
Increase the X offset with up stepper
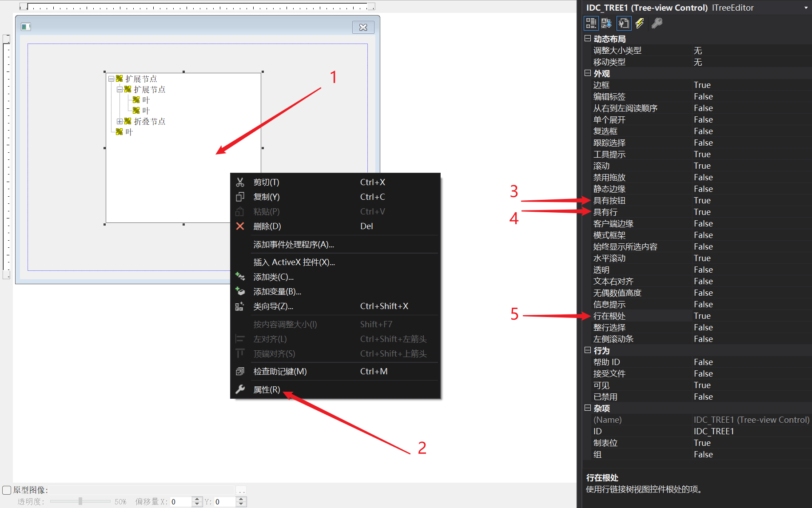click(x=197, y=499)
